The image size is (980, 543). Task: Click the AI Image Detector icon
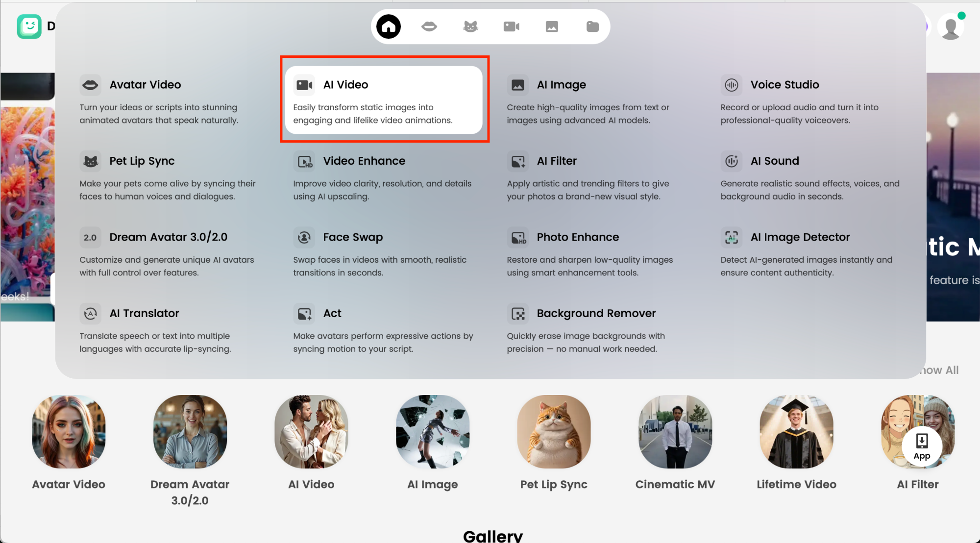tap(732, 238)
